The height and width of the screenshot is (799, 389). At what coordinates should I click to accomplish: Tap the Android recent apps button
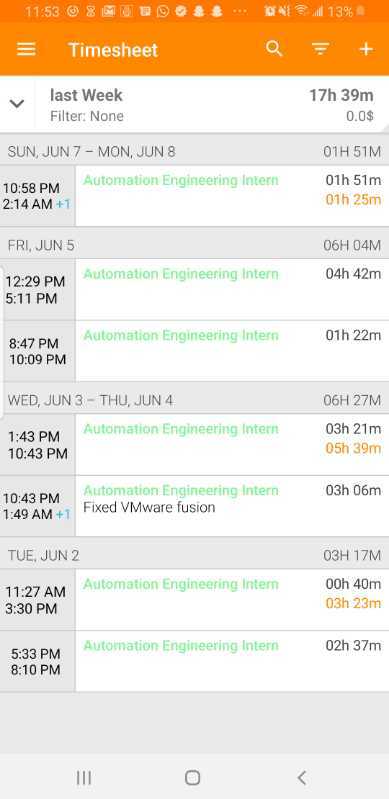coord(84,778)
